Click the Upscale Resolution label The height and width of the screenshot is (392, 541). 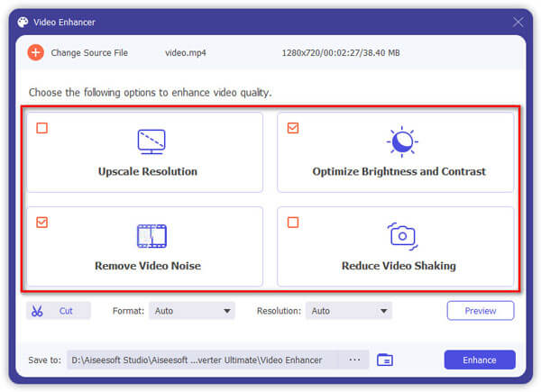148,171
